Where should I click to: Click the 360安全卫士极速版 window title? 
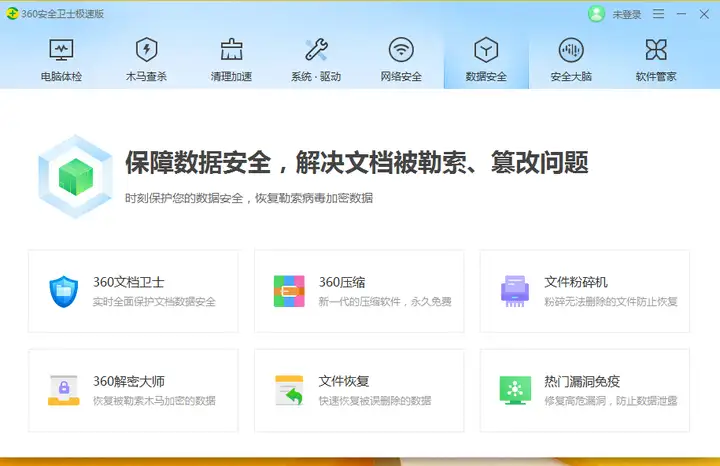(x=62, y=14)
